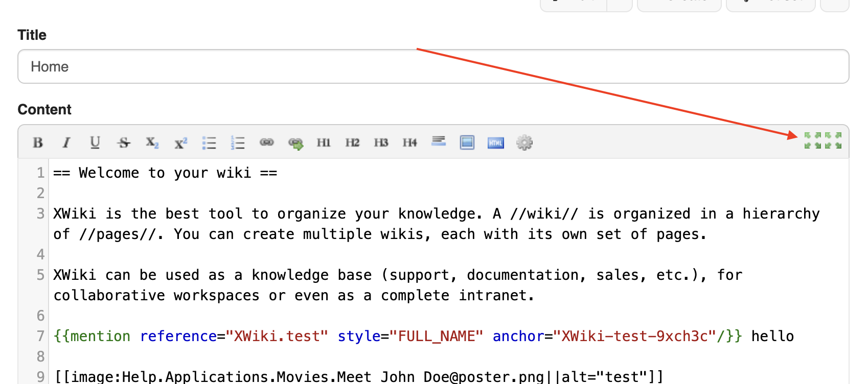Click the Title field containing Home

(432, 66)
